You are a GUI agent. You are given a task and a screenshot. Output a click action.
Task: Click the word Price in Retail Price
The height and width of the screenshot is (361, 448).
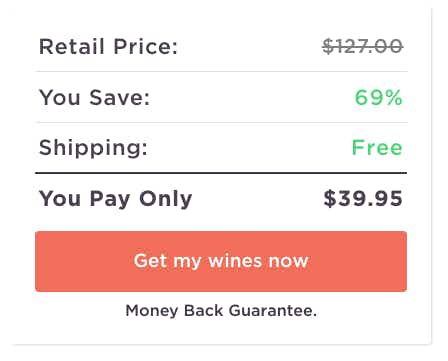tap(146, 46)
